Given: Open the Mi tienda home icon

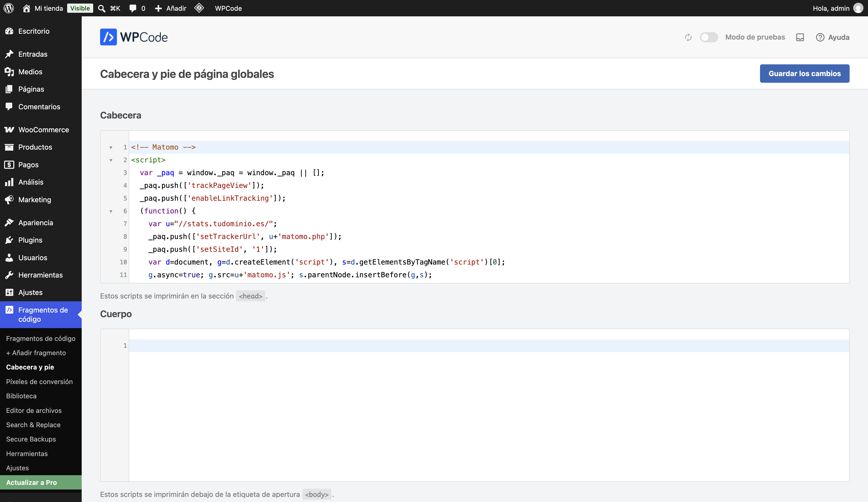Looking at the screenshot, I should click(26, 8).
